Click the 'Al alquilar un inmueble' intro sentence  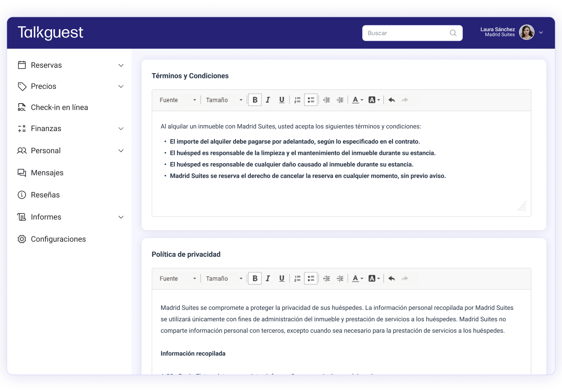coord(291,127)
